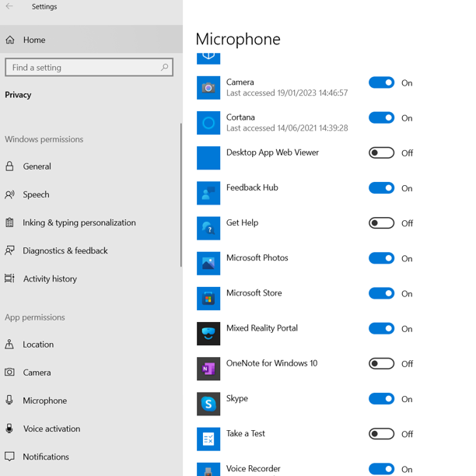The height and width of the screenshot is (476, 476).
Task: Switch off the Skype microphone toggle
Action: click(x=382, y=398)
